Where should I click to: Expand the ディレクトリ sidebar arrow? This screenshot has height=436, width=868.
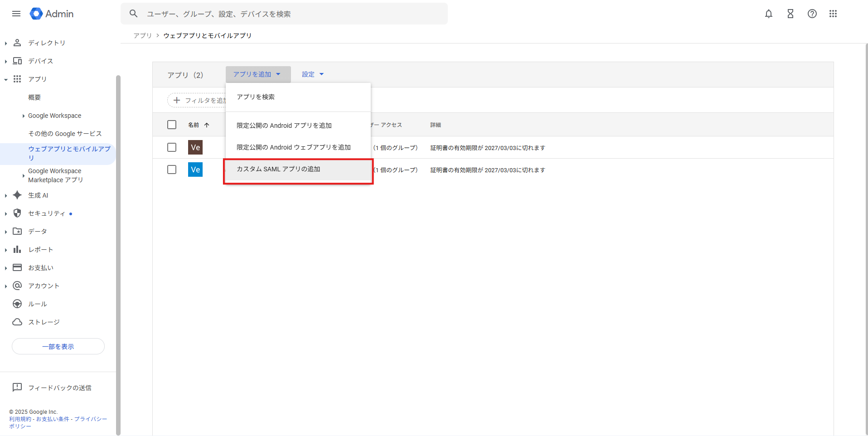[x=6, y=43]
